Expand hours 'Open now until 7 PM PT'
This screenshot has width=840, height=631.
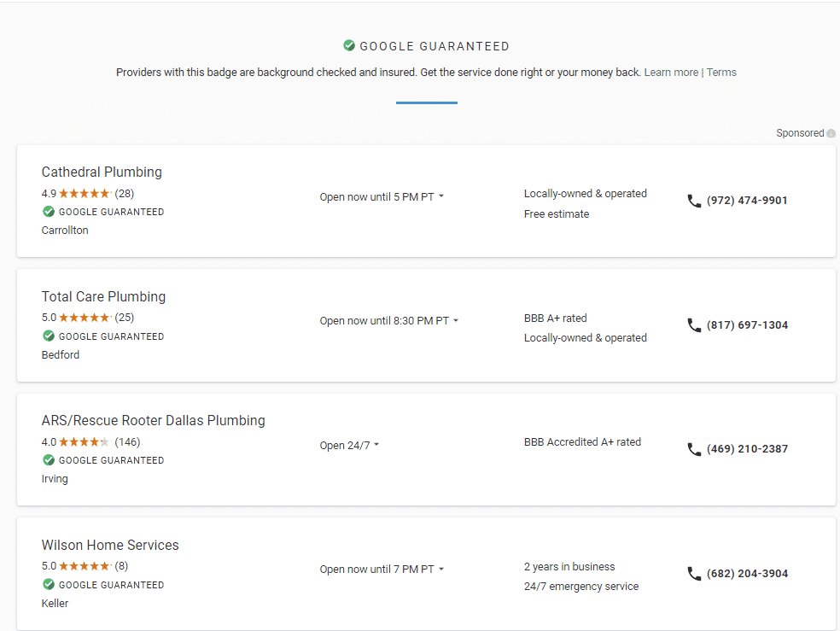(382, 570)
